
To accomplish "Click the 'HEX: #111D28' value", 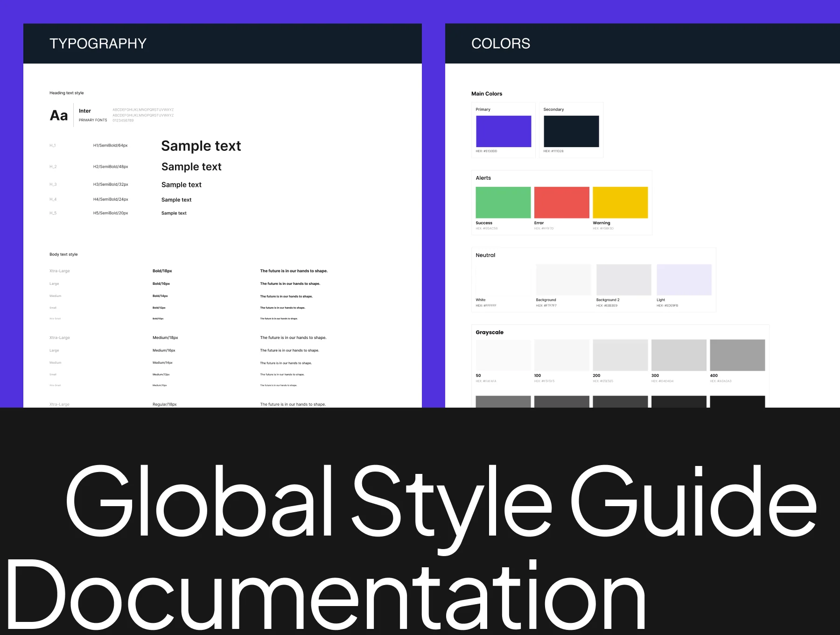I will pyautogui.click(x=553, y=151).
